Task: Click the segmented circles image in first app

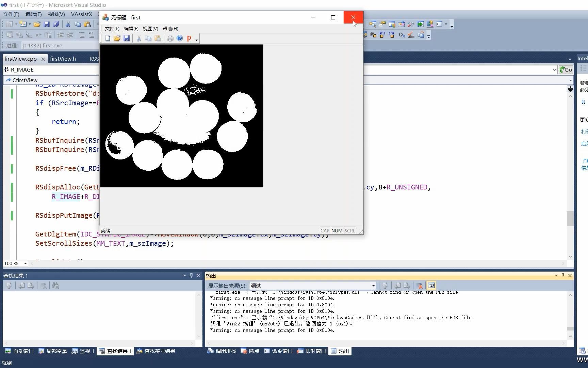Action: pos(182,116)
